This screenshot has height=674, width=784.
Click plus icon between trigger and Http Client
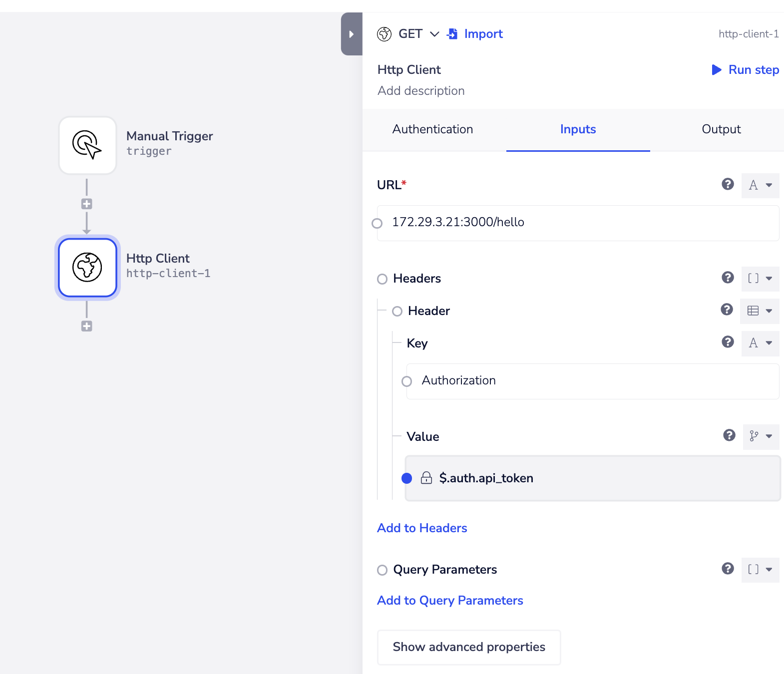(x=87, y=204)
